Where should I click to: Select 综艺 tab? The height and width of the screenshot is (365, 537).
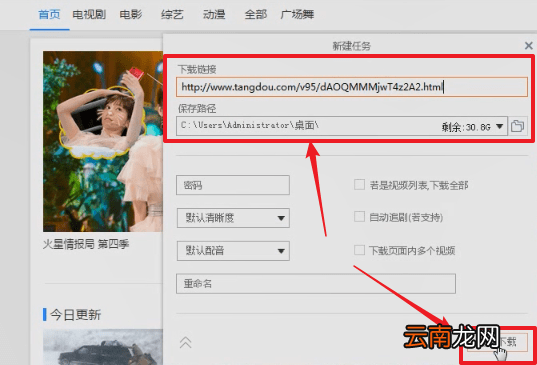172,14
